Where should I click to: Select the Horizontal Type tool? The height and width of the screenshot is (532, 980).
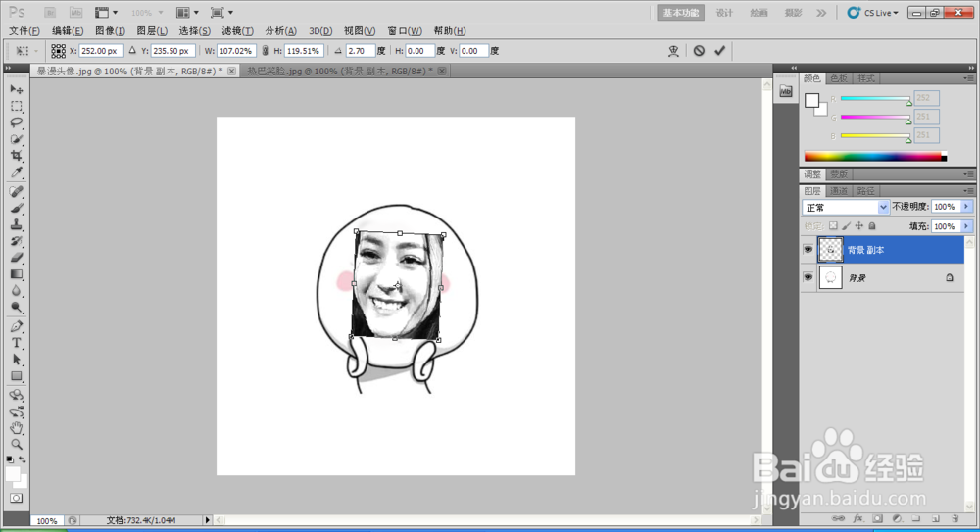click(x=17, y=343)
